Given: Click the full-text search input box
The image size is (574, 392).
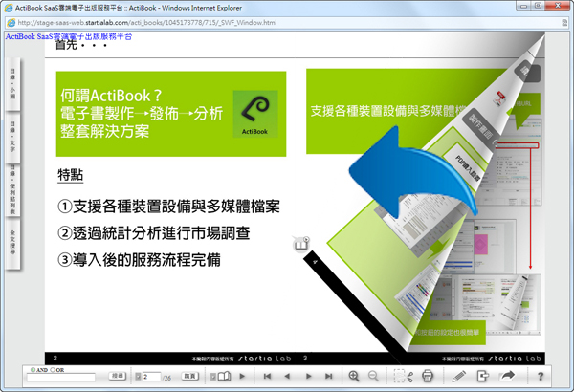Looking at the screenshot, I should point(61,377).
